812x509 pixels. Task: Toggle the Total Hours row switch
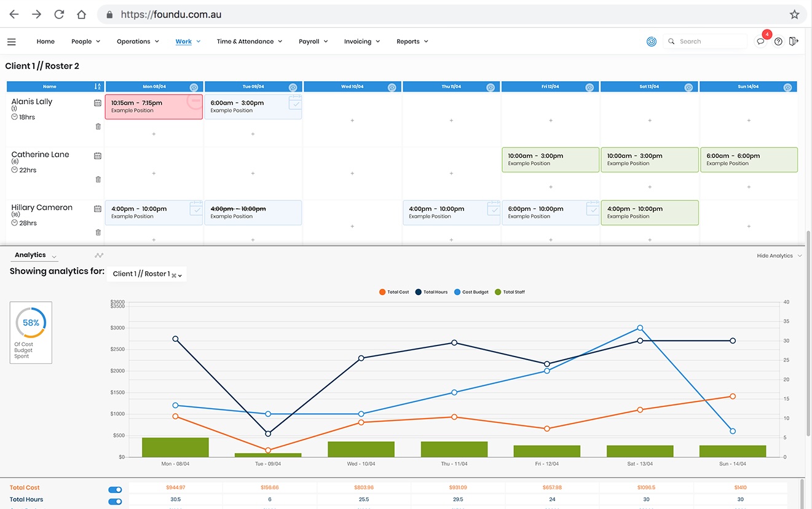coord(115,502)
